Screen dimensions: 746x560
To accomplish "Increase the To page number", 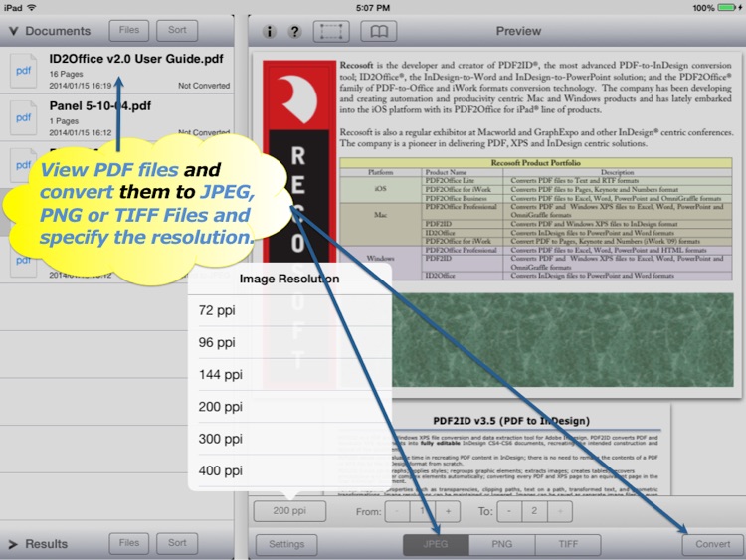I will [560, 511].
